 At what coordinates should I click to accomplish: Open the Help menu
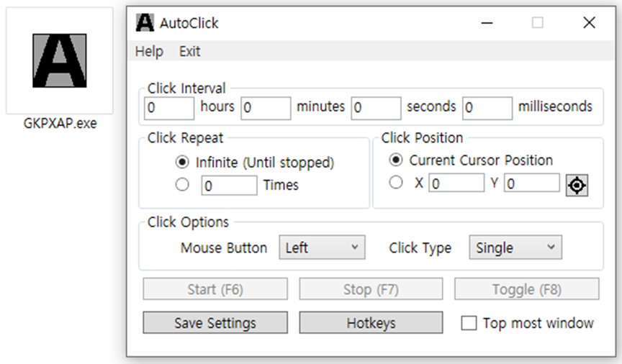(149, 51)
